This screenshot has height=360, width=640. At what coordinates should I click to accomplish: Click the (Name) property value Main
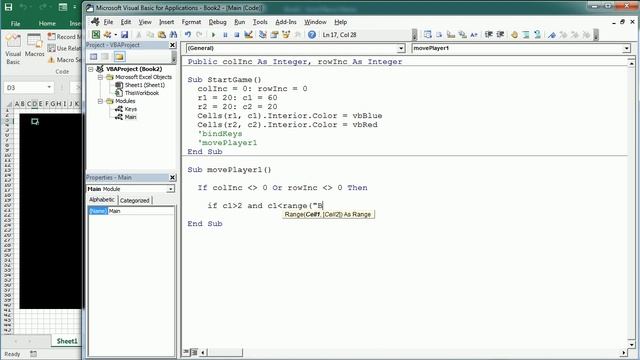pyautogui.click(x=141, y=211)
